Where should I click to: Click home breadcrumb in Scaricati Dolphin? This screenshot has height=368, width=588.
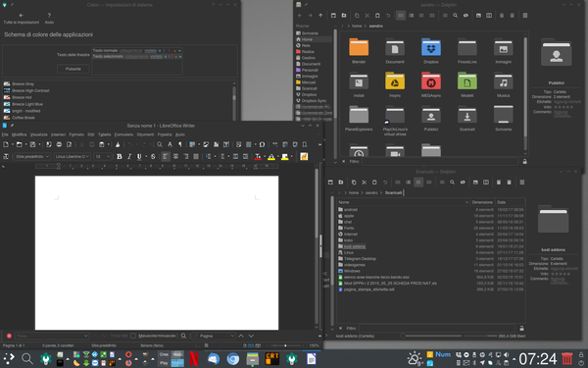pos(354,193)
